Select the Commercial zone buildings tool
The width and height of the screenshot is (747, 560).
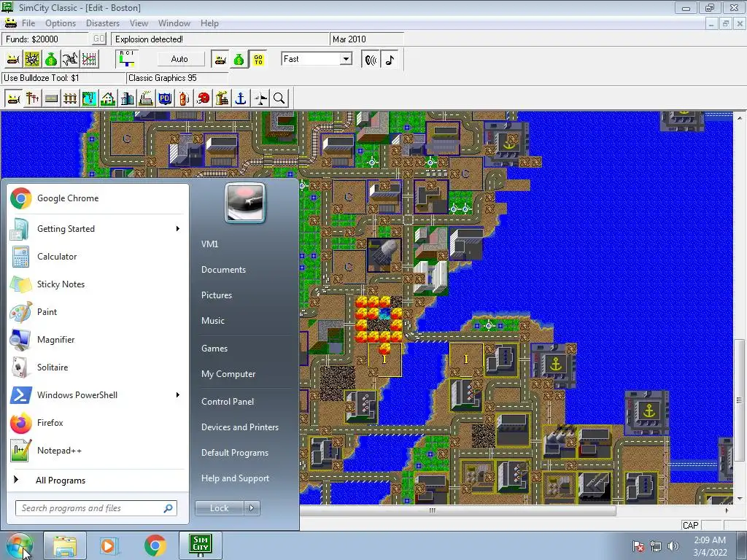(x=127, y=98)
